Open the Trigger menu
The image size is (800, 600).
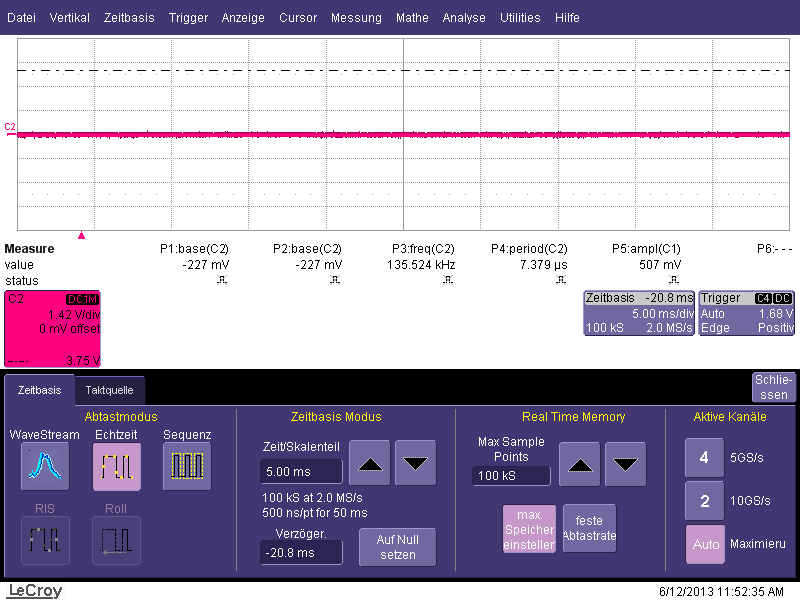click(x=188, y=18)
